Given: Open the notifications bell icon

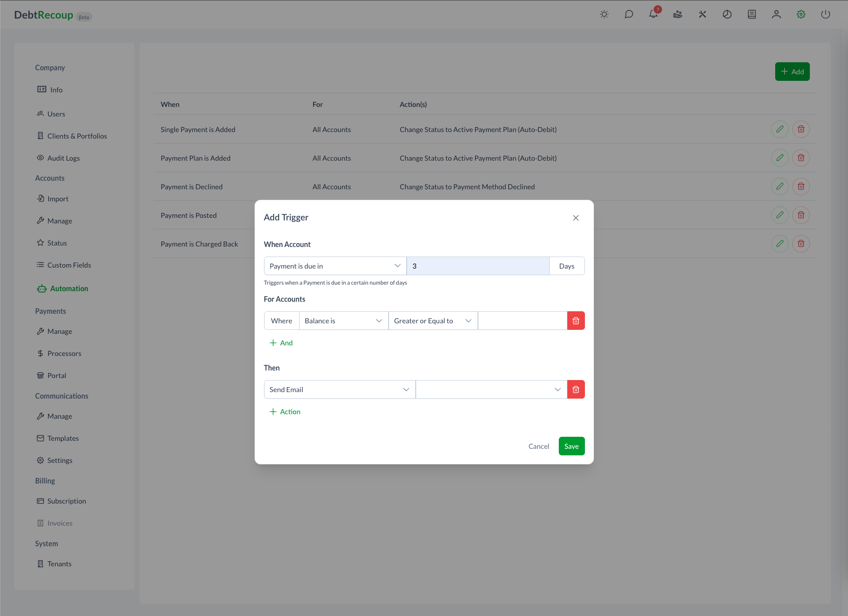Looking at the screenshot, I should [653, 14].
